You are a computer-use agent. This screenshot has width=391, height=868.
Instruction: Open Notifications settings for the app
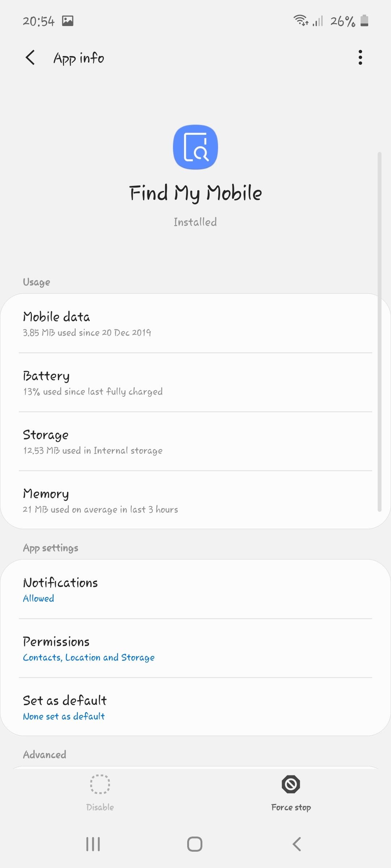click(x=195, y=590)
